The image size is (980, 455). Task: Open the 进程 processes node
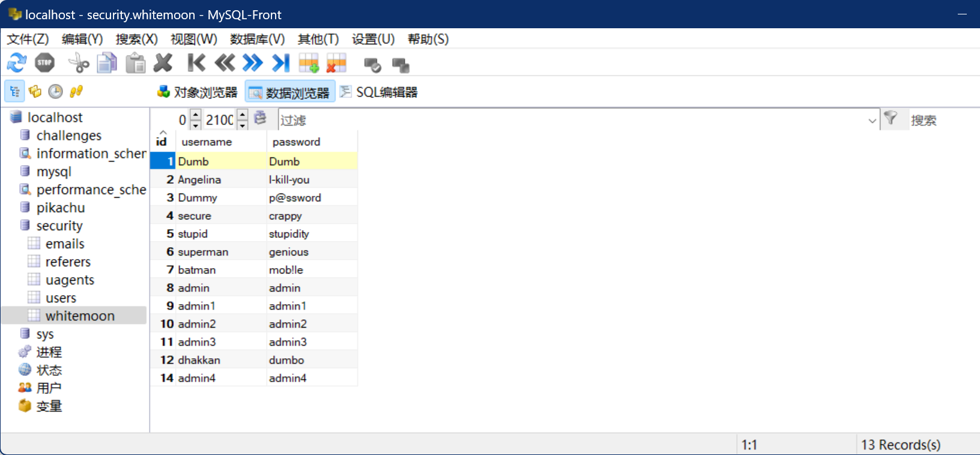(40, 352)
